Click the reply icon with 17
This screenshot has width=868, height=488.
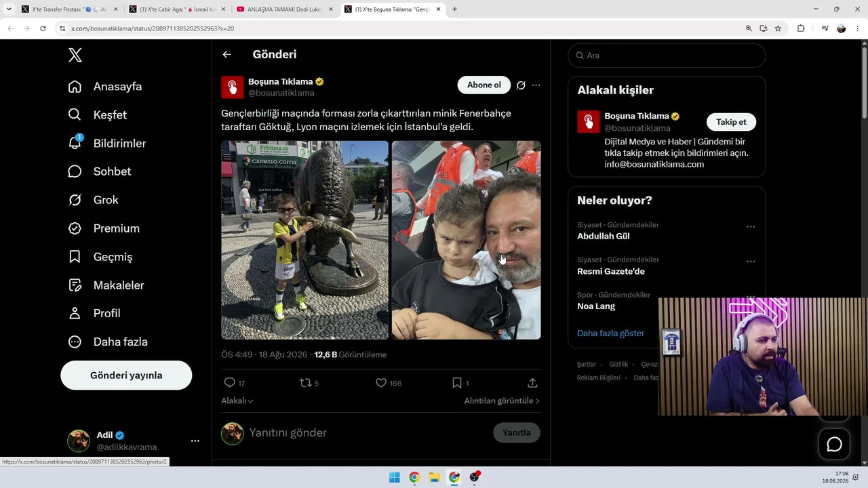[230, 383]
